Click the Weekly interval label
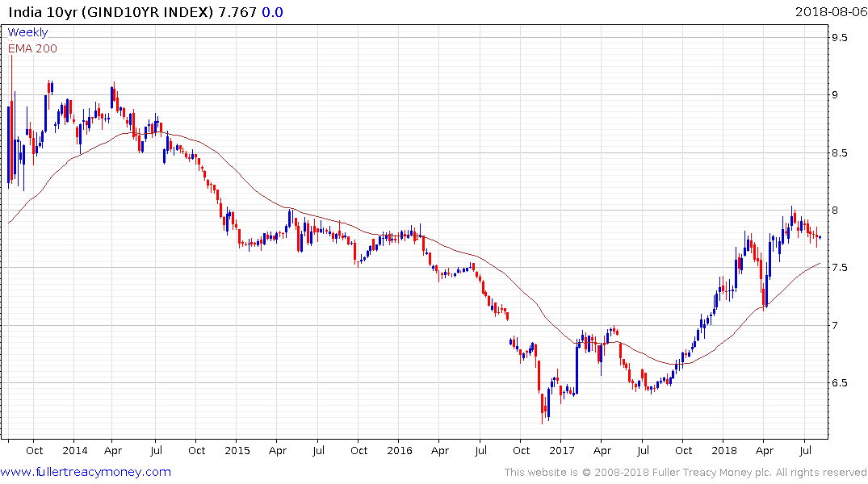The height and width of the screenshot is (484, 868). pyautogui.click(x=27, y=32)
